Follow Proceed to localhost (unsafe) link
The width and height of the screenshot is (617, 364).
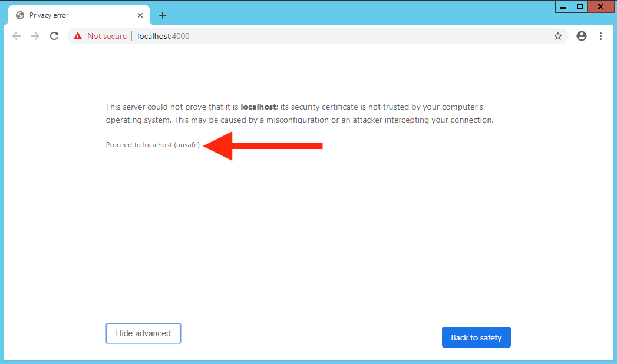tap(153, 145)
